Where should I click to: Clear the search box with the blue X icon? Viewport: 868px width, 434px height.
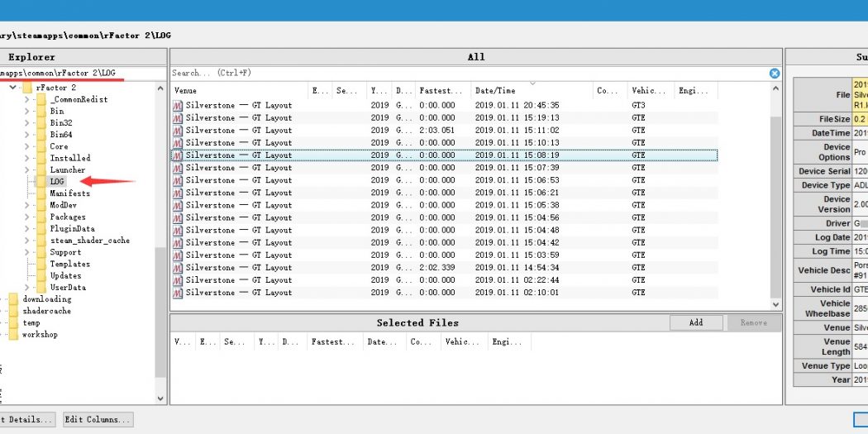tap(775, 73)
